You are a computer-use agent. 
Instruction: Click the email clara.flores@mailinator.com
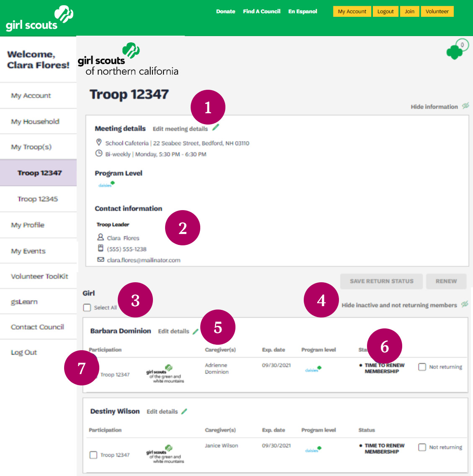tap(144, 260)
